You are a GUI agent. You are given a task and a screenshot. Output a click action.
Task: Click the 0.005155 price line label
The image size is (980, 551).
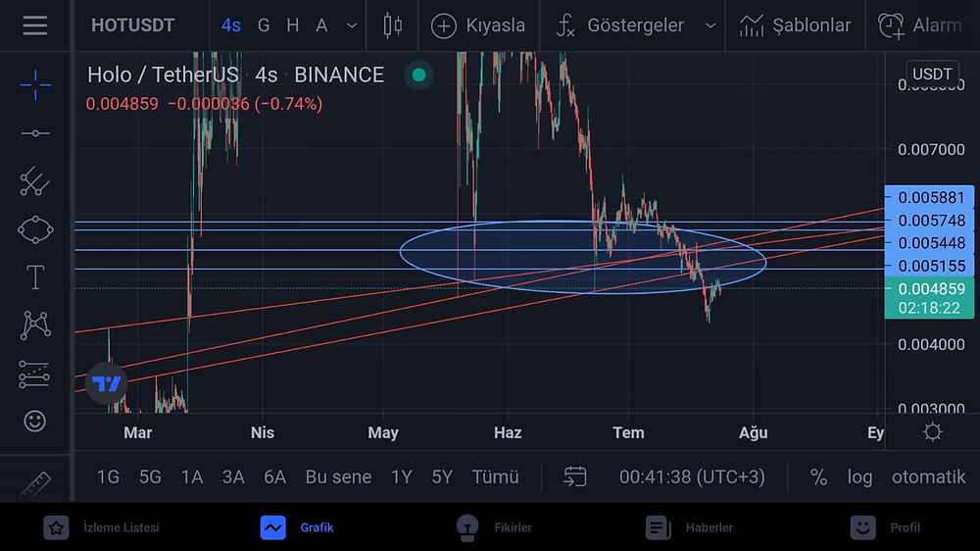tap(929, 266)
